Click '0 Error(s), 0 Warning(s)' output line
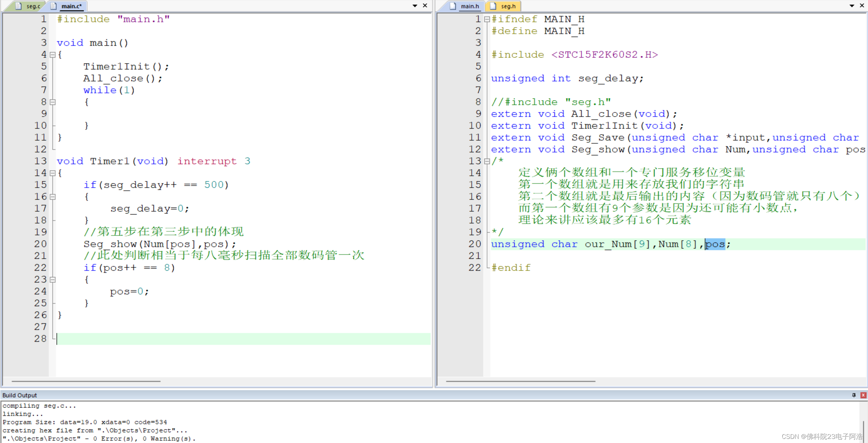Screen dimensions: 868x443 coord(99,439)
